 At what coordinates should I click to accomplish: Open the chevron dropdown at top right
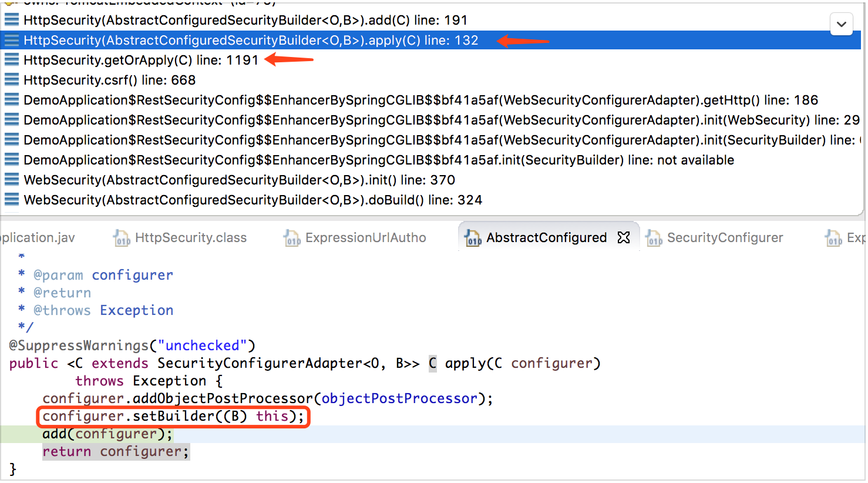pyautogui.click(x=841, y=25)
